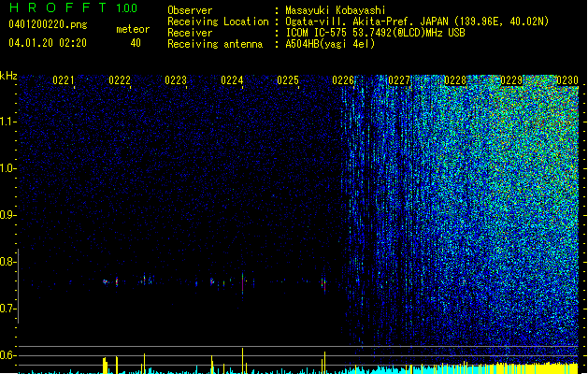Click the 0227 time marker
Image resolution: width=588 pixels, height=374 pixels.
(399, 80)
